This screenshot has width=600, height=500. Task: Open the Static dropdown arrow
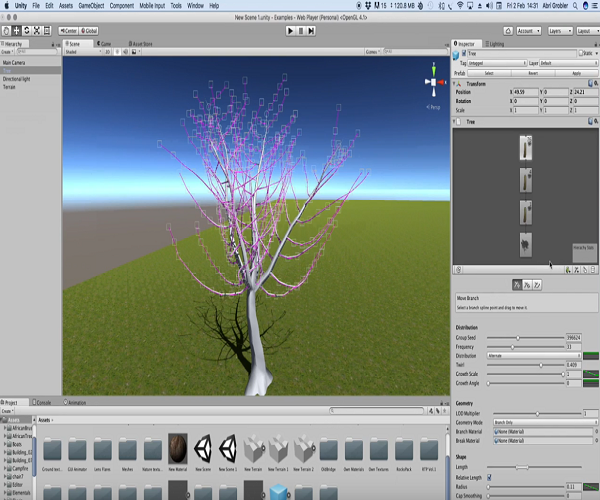click(597, 54)
